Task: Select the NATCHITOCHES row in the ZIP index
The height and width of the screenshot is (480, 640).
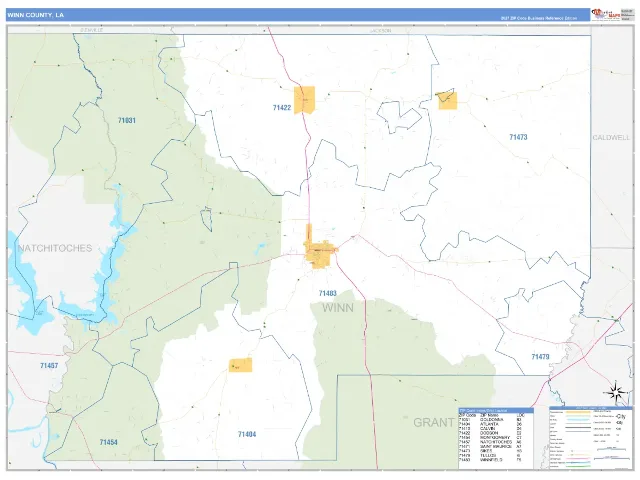Action: coord(492,442)
